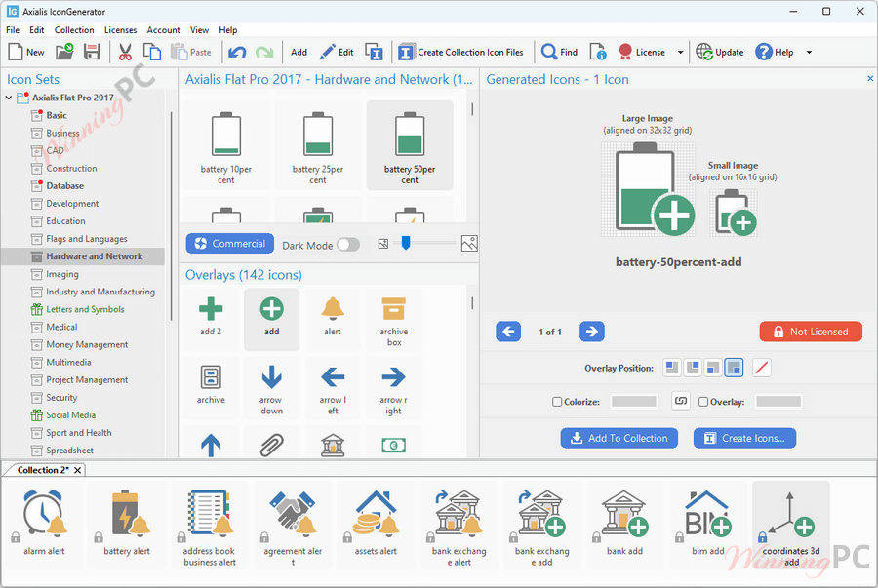
Task: Set overlay position to top-right
Action: pyautogui.click(x=693, y=368)
